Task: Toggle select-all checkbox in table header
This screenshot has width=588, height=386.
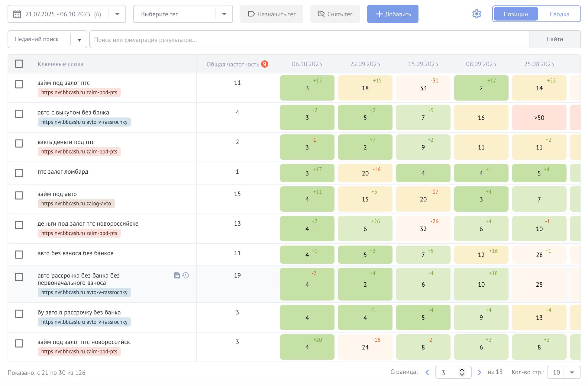Action: [19, 64]
